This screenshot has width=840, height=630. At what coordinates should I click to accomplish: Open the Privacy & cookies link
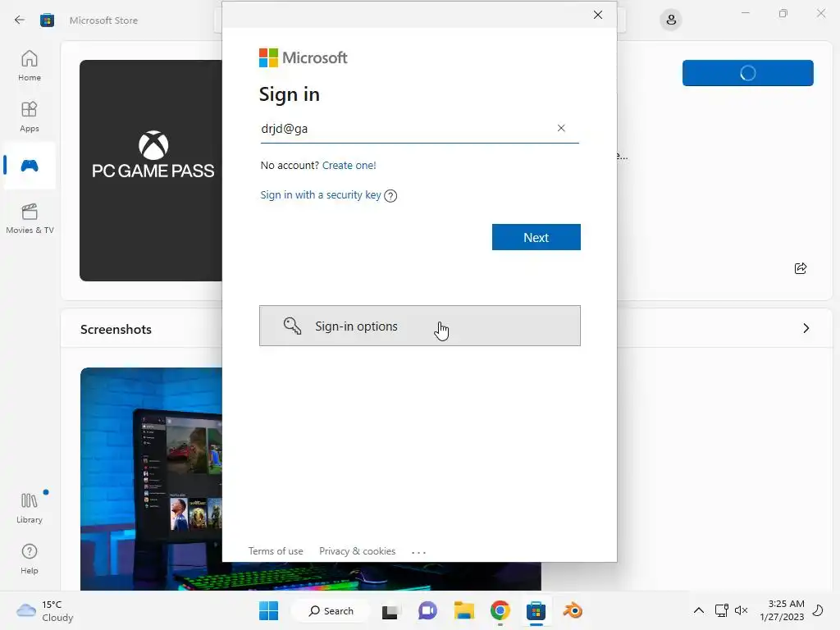tap(358, 551)
